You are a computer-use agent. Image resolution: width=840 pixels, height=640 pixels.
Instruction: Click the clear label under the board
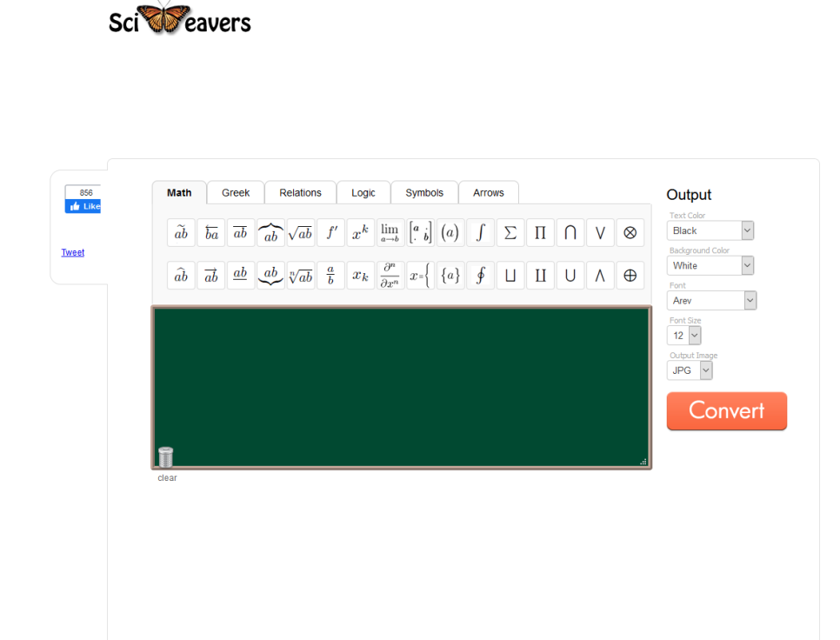167,477
